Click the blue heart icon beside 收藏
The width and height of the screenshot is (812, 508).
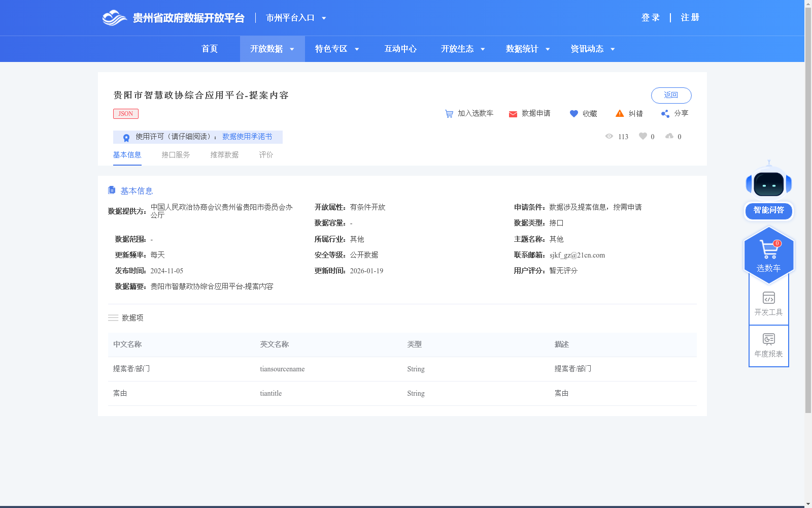click(x=574, y=114)
